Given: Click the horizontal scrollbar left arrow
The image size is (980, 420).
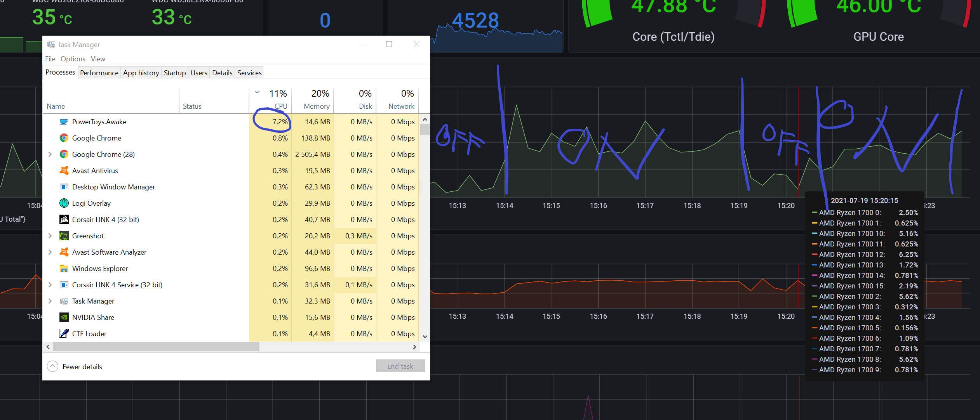Looking at the screenshot, I should [48, 347].
